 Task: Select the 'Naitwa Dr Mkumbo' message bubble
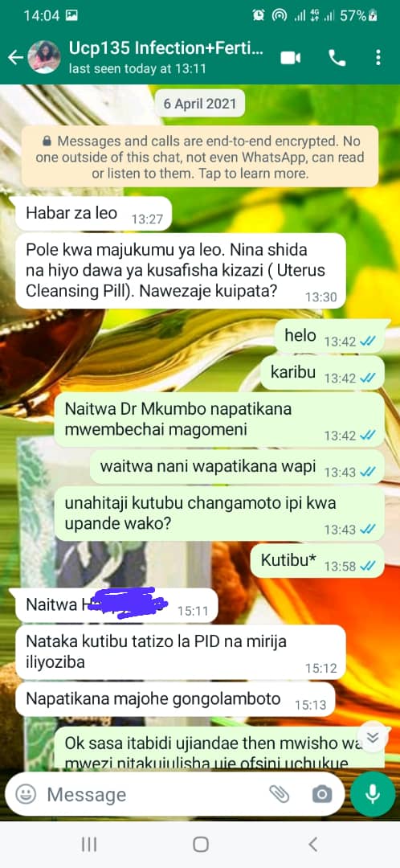[x=218, y=420]
